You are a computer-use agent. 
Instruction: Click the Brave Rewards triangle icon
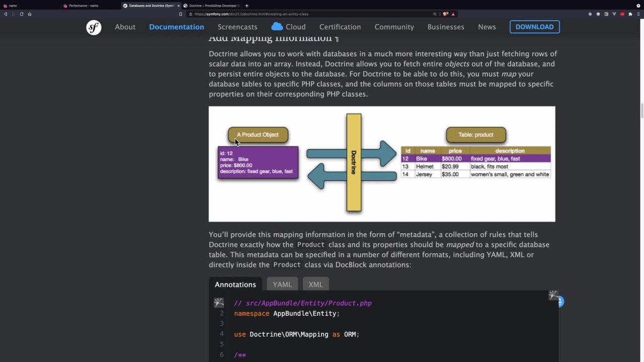(453, 14)
